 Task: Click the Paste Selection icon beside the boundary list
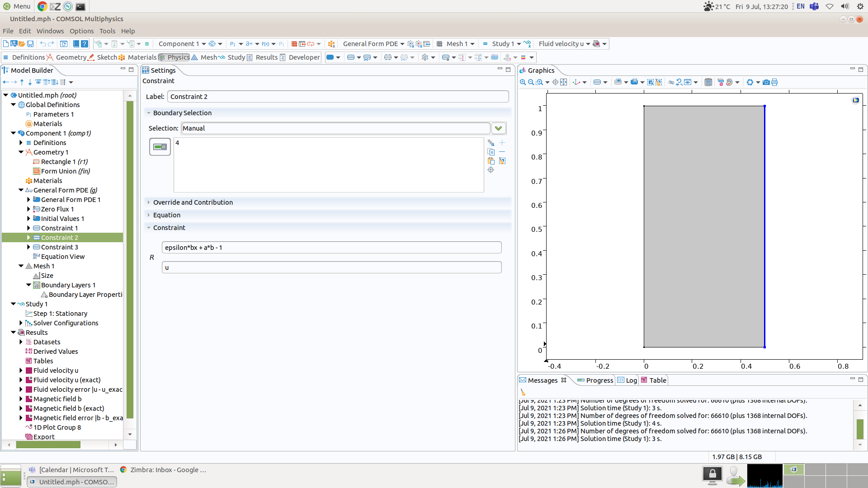(491, 161)
